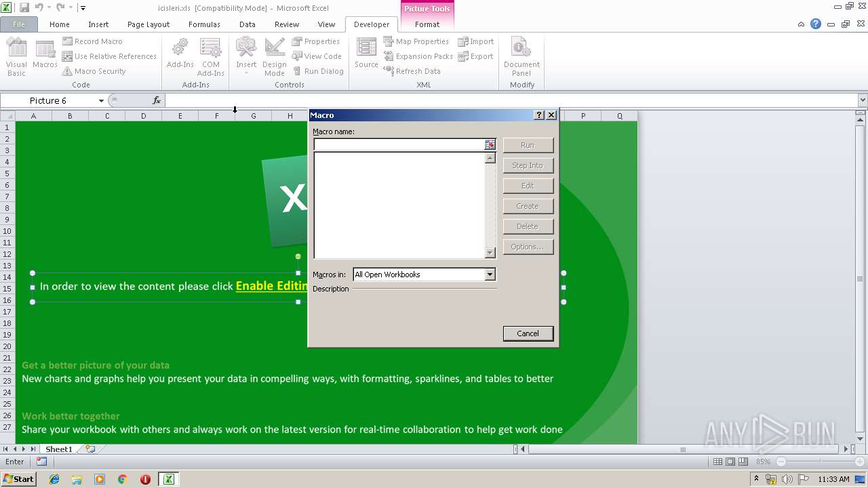Expand the formula bar

coord(862,100)
